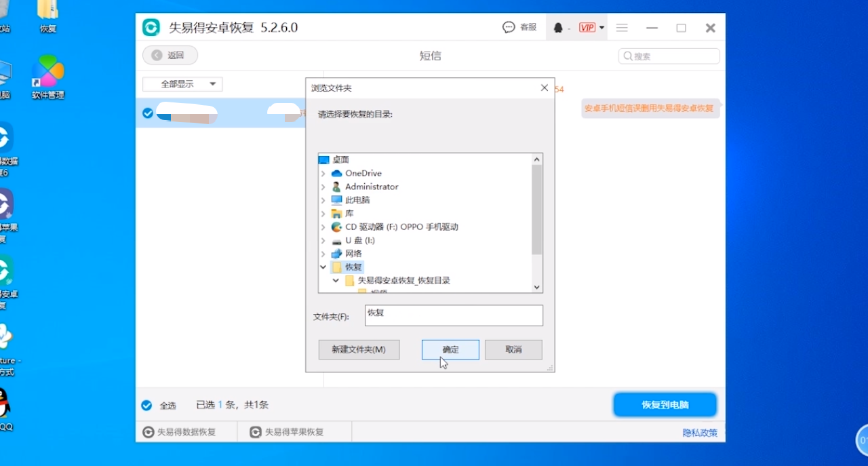The image size is (868, 466).
Task: Select the 此电脑 computer icon
Action: pos(336,200)
